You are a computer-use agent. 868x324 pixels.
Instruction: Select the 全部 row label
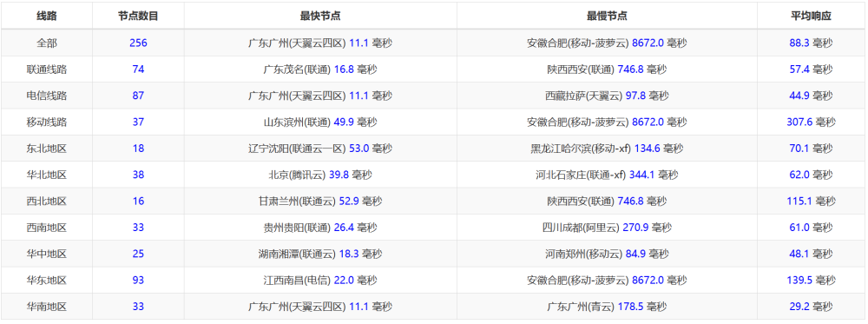(x=47, y=43)
